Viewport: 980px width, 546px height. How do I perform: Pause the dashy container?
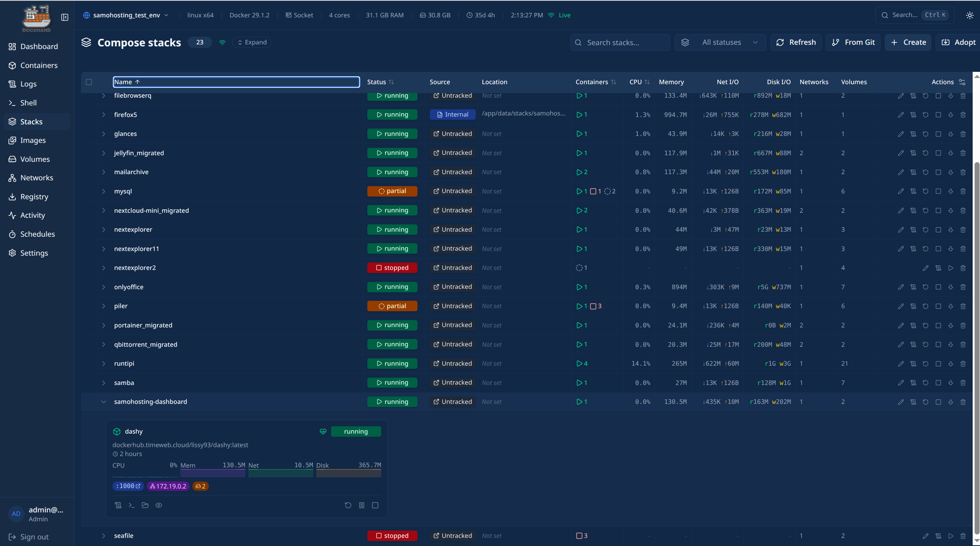point(362,505)
